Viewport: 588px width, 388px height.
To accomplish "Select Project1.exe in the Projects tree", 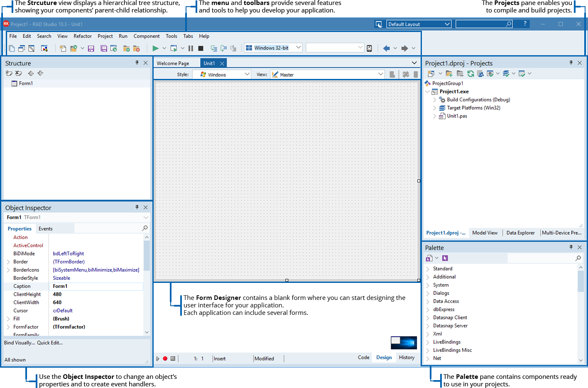I will coord(454,91).
